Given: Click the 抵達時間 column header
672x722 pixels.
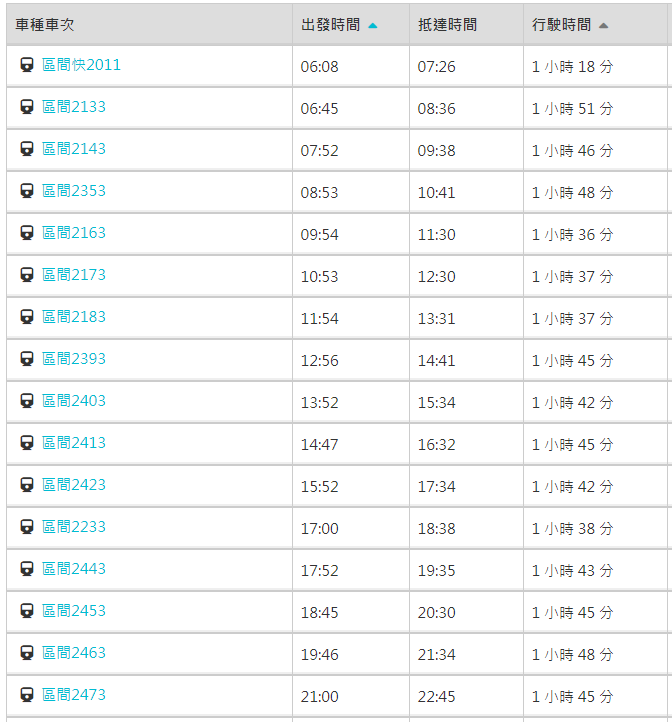Looking at the screenshot, I should point(447,25).
